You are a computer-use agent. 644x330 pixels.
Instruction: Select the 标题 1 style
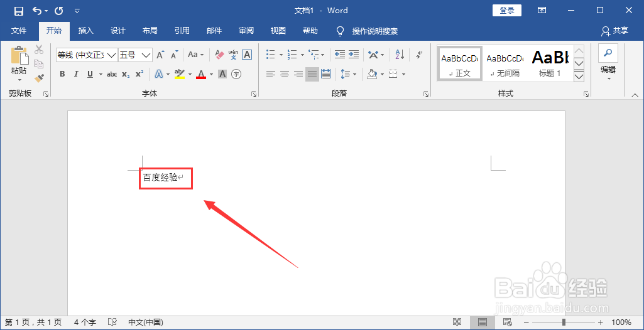click(x=550, y=63)
